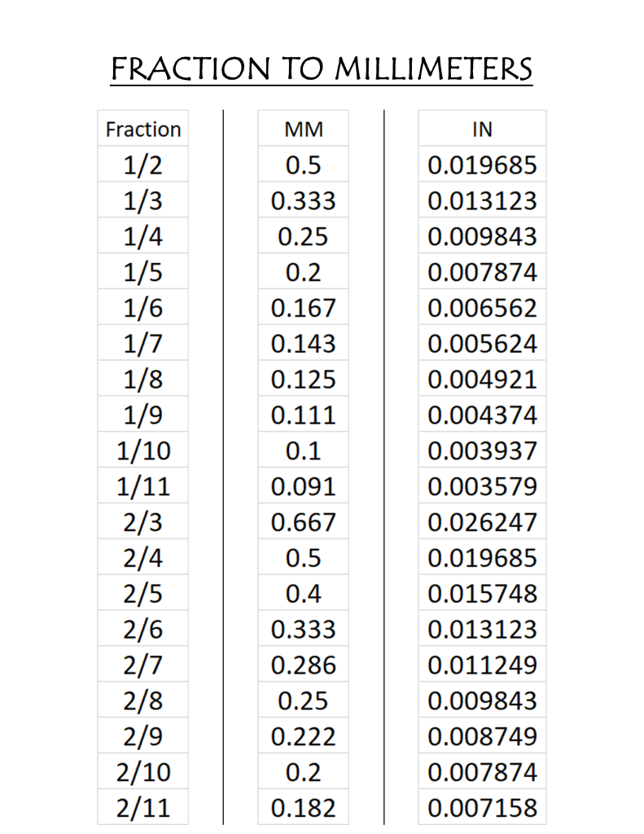644x834 pixels.
Task: Click the 0.007158 inch cell
Action: click(482, 807)
